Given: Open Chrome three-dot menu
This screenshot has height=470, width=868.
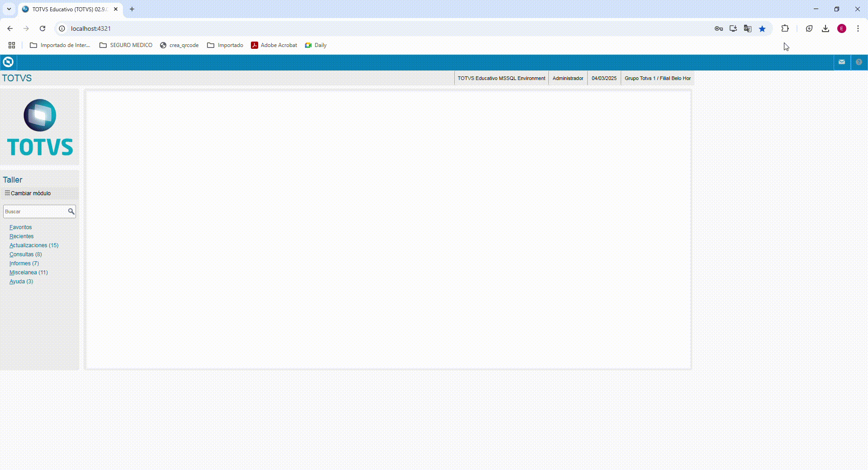Looking at the screenshot, I should point(858,28).
